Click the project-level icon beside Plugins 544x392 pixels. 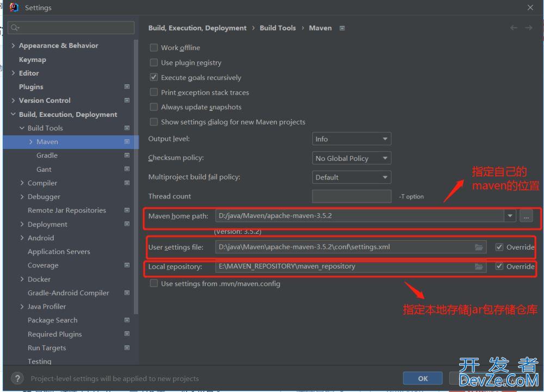point(127,86)
